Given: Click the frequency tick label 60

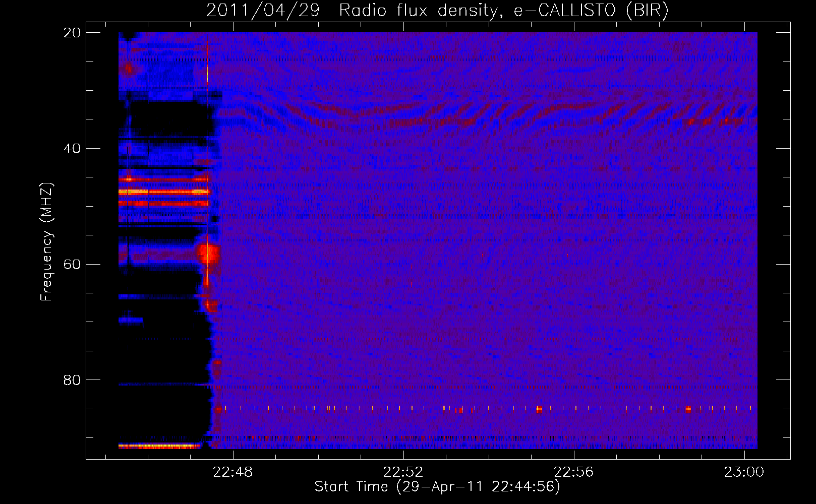Looking at the screenshot, I should [x=72, y=265].
